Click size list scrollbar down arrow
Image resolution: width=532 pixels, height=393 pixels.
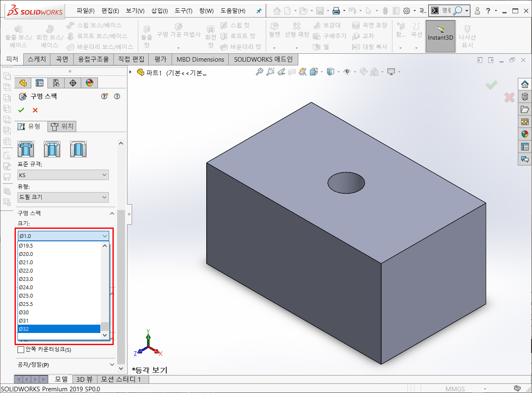pyautogui.click(x=105, y=335)
